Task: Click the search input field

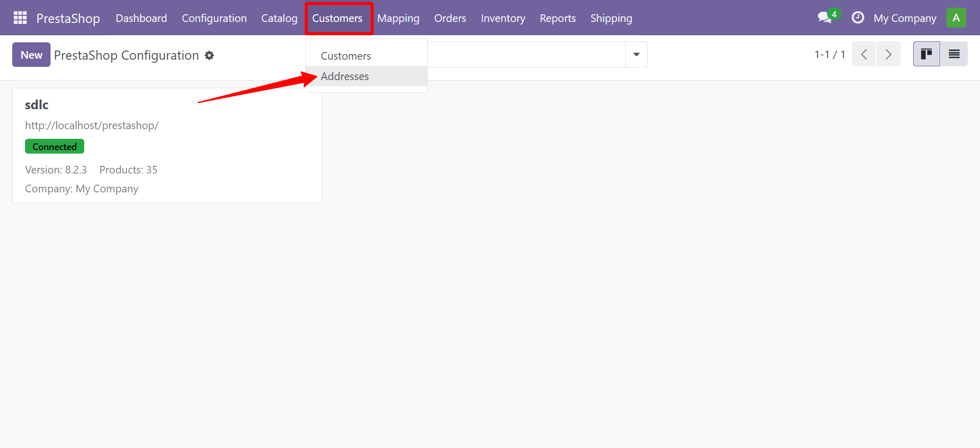Action: (526, 55)
